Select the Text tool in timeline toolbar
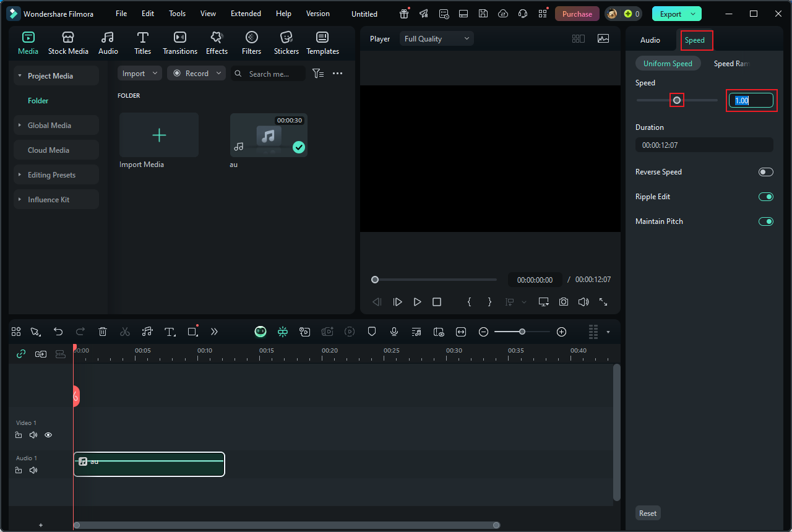The image size is (792, 532). point(170,332)
